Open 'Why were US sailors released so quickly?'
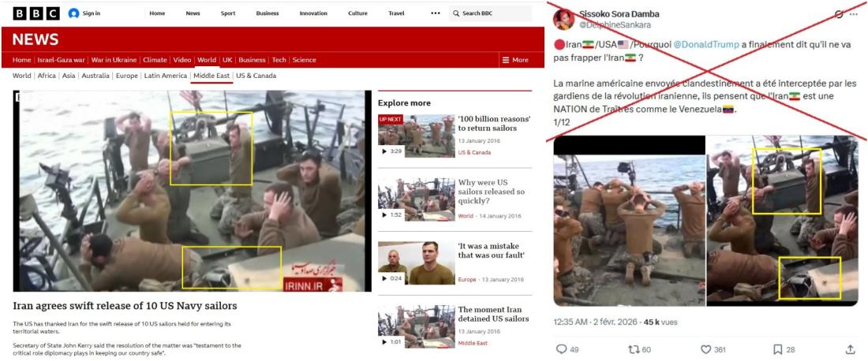 [490, 192]
